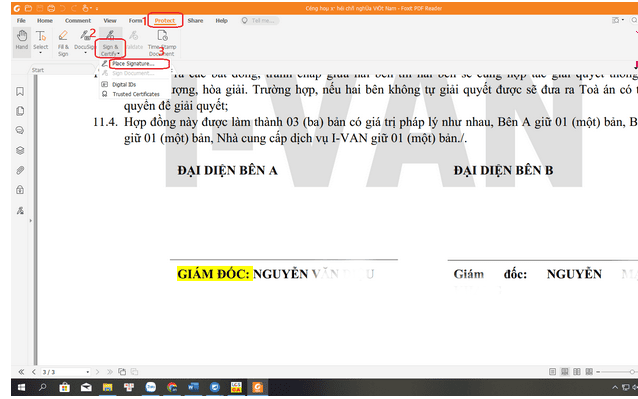Click the Undo arrow in title bar

tap(63, 8)
